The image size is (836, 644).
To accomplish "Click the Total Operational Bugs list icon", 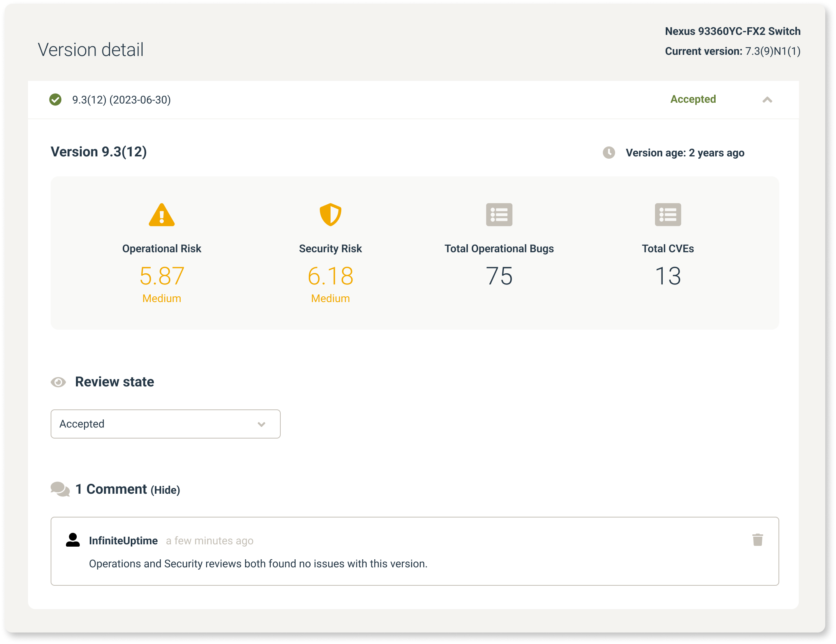I will click(x=499, y=215).
